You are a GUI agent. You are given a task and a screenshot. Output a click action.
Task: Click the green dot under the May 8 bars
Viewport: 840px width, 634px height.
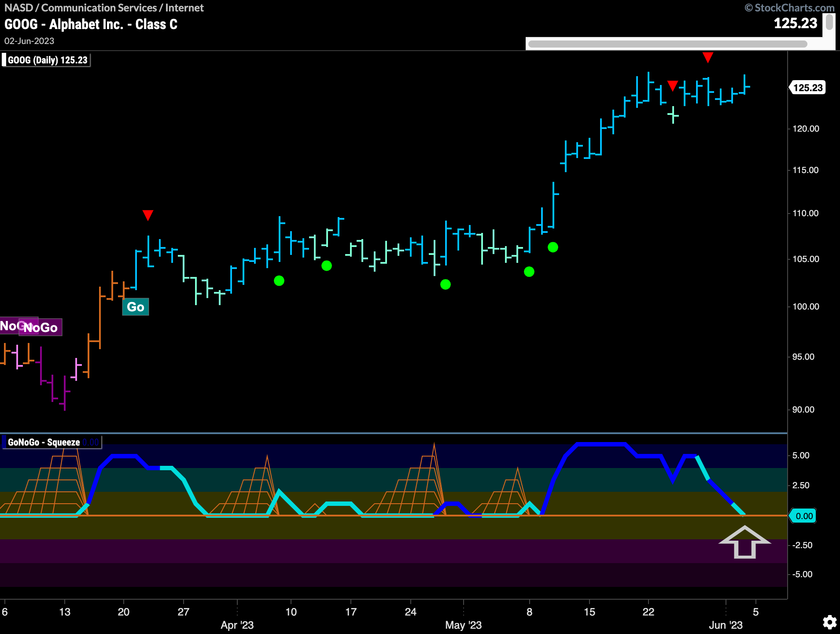tap(529, 272)
